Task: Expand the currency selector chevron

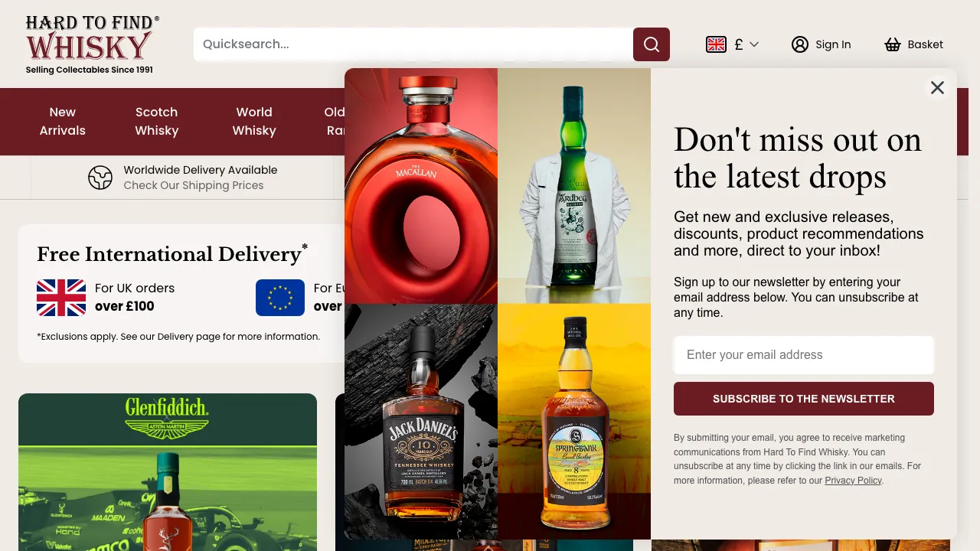Action: (x=754, y=44)
